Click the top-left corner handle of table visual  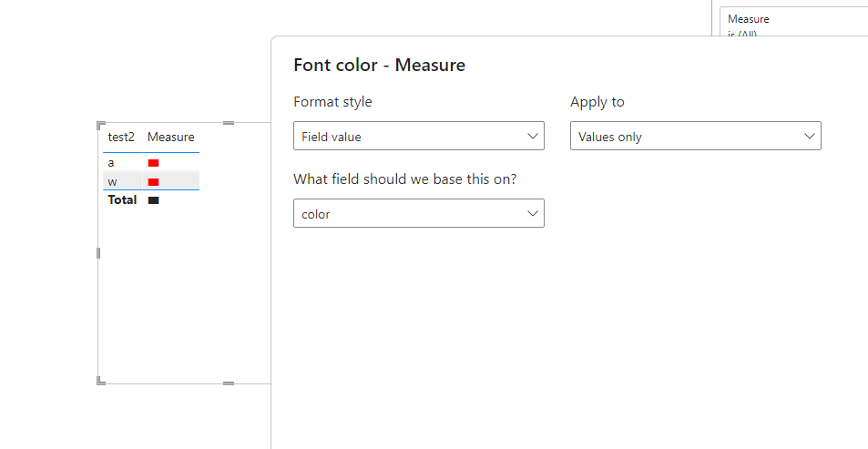[101, 125]
